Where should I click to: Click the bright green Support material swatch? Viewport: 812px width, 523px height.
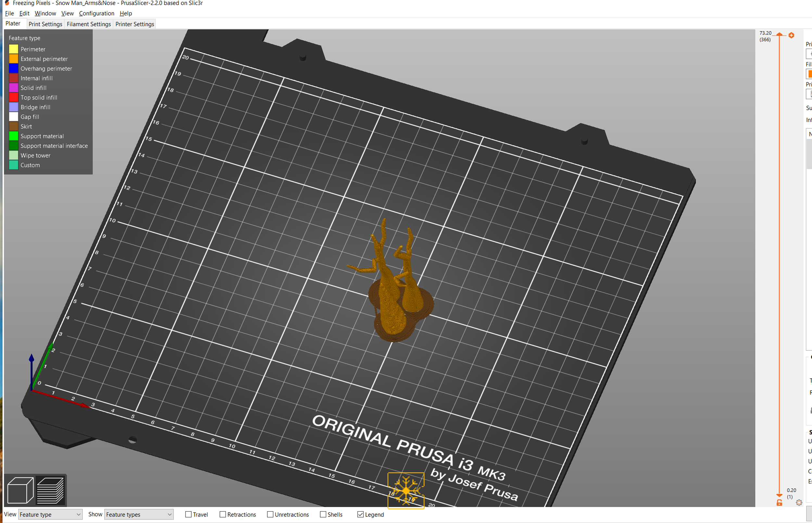point(14,136)
